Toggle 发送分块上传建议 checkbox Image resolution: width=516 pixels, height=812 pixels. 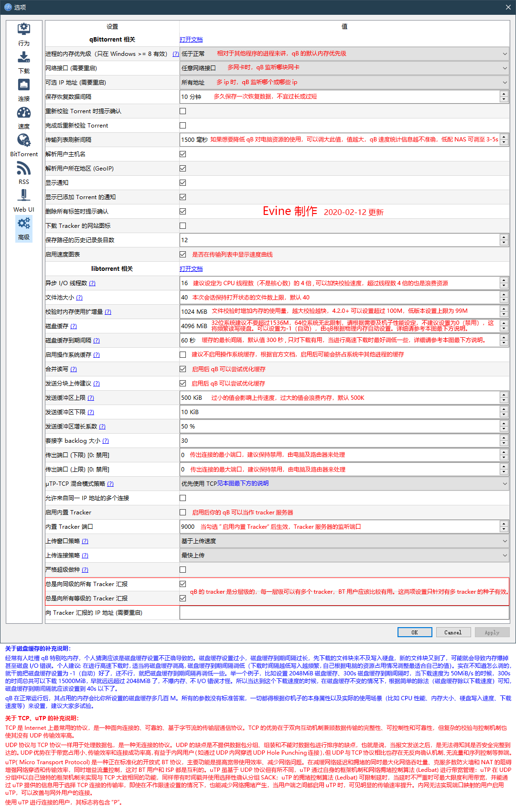point(183,383)
